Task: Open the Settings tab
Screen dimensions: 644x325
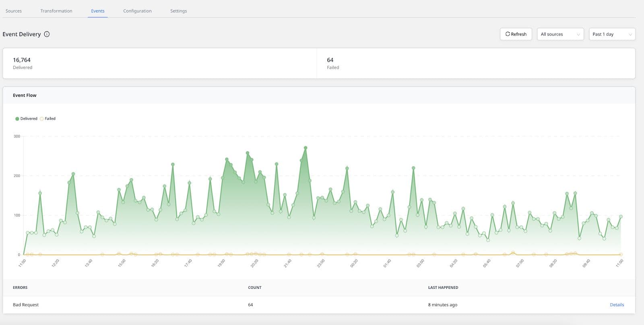Action: click(178, 11)
